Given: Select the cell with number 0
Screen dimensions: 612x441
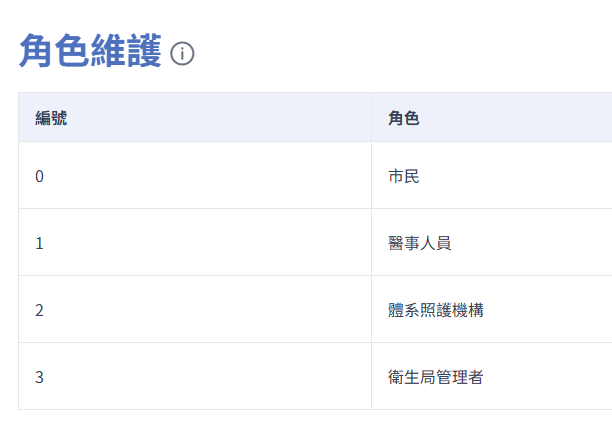Looking at the screenshot, I should pos(40,176).
